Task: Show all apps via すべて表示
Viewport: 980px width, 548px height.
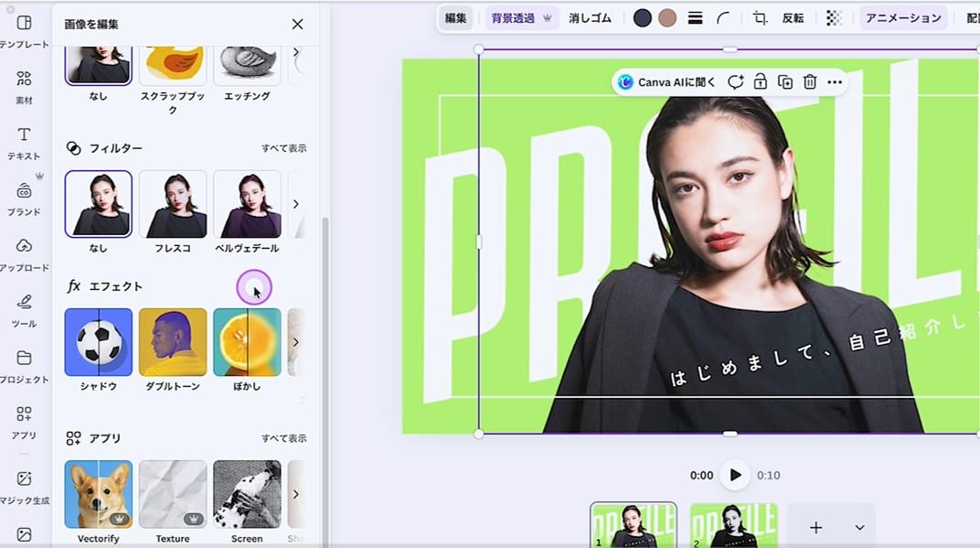Action: (283, 438)
